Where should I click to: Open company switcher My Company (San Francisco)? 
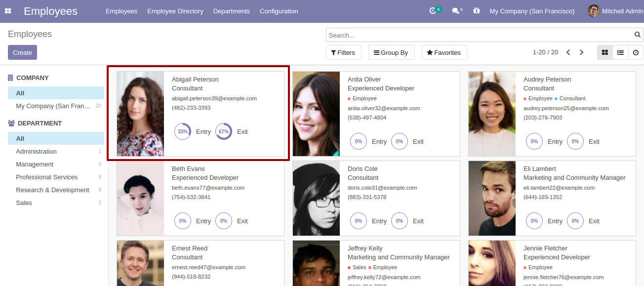tap(532, 11)
